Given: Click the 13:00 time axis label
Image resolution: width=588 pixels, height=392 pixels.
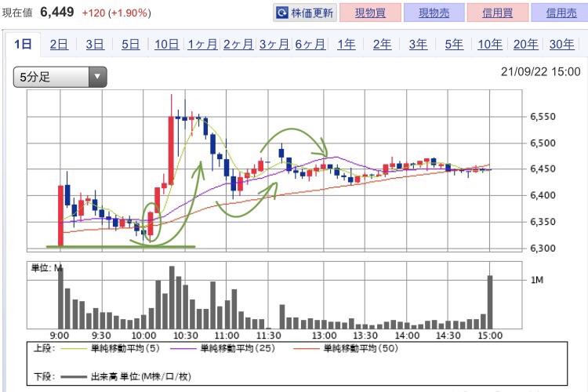Looking at the screenshot, I should click(x=324, y=335).
